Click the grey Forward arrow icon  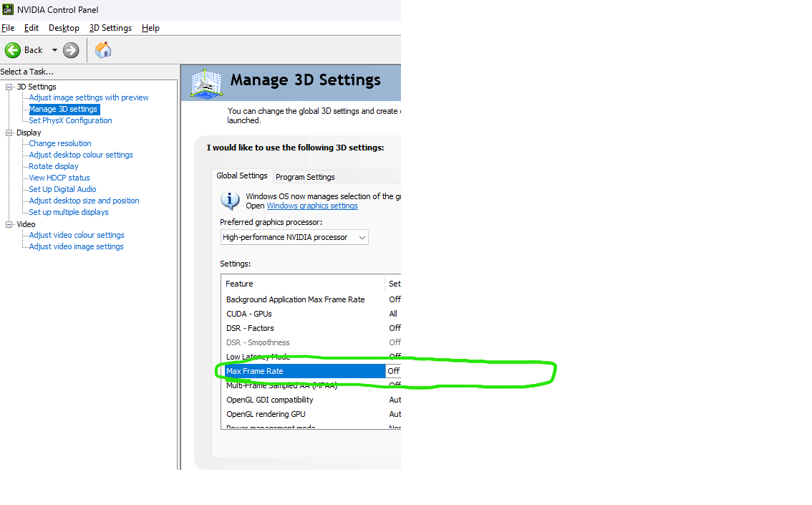[x=71, y=50]
